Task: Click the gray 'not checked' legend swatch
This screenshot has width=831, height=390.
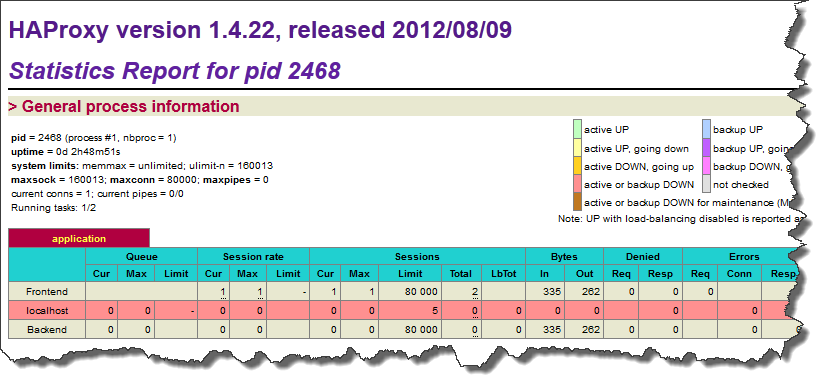Action: (x=706, y=184)
